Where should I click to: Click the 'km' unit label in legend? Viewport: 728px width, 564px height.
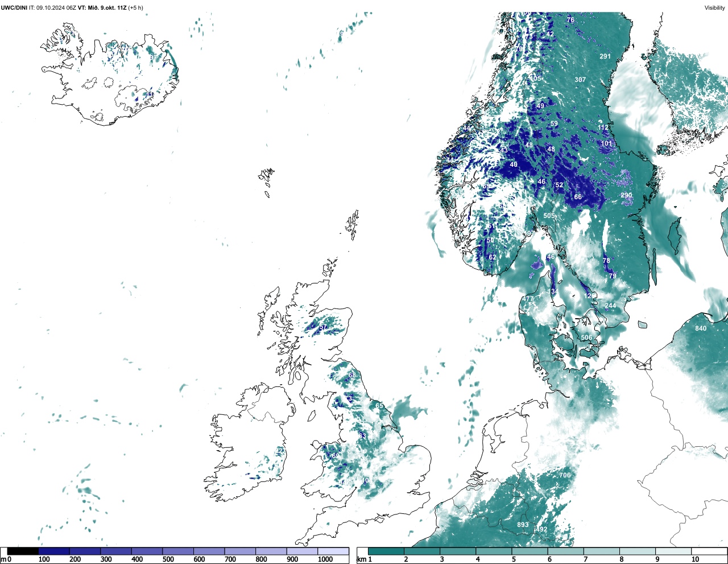coord(361,559)
